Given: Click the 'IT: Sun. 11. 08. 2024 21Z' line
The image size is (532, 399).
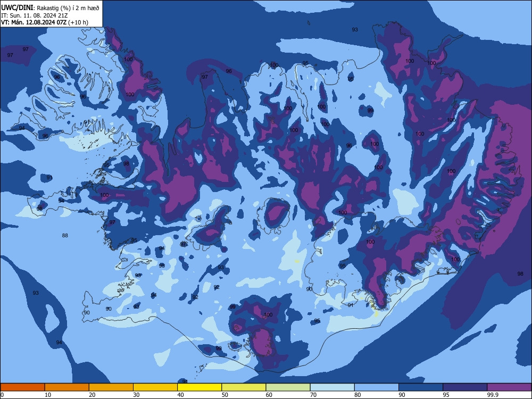Looking at the screenshot, I should [x=34, y=15].
